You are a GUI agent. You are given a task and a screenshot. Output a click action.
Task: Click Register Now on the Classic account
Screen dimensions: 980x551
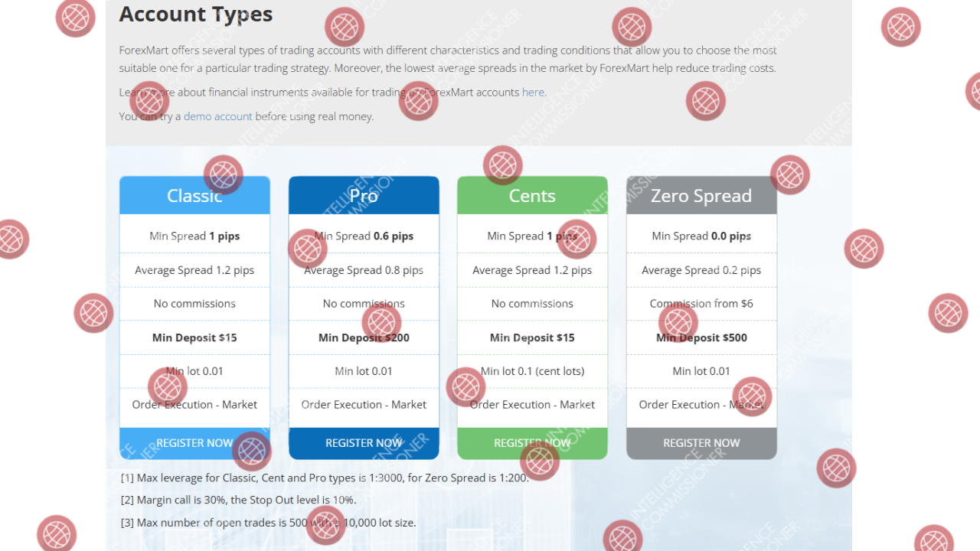[194, 443]
